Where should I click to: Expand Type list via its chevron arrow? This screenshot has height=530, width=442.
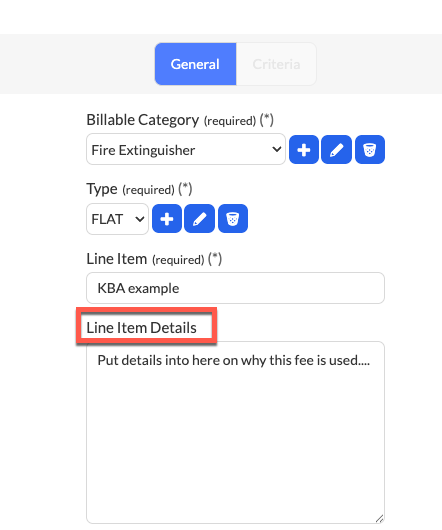coord(140,219)
